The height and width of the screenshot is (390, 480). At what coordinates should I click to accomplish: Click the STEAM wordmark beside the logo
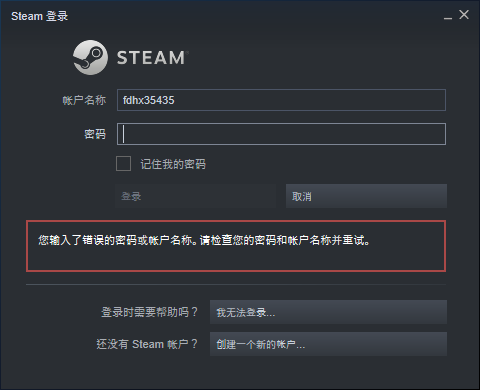(x=152, y=57)
